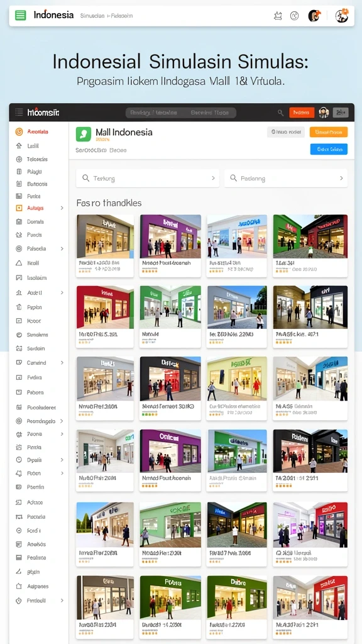Screen dimensions: 362x644
Task: Expand the Paona sidebar item chevron
Action: (62, 434)
